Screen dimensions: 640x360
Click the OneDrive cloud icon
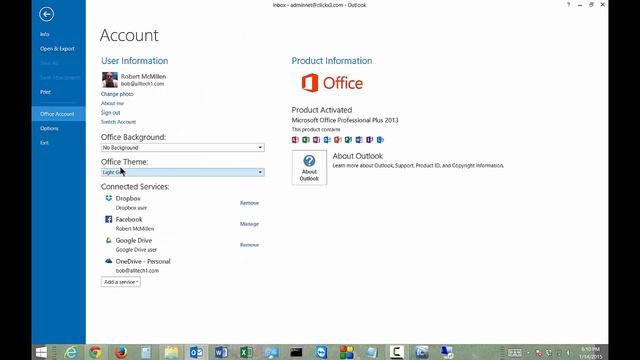(x=109, y=261)
